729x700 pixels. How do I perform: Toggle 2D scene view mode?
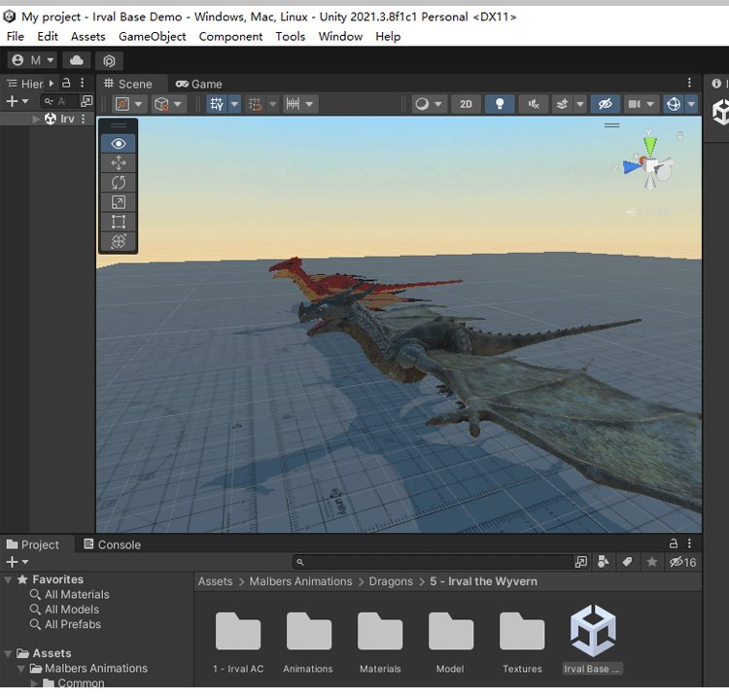coord(466,104)
